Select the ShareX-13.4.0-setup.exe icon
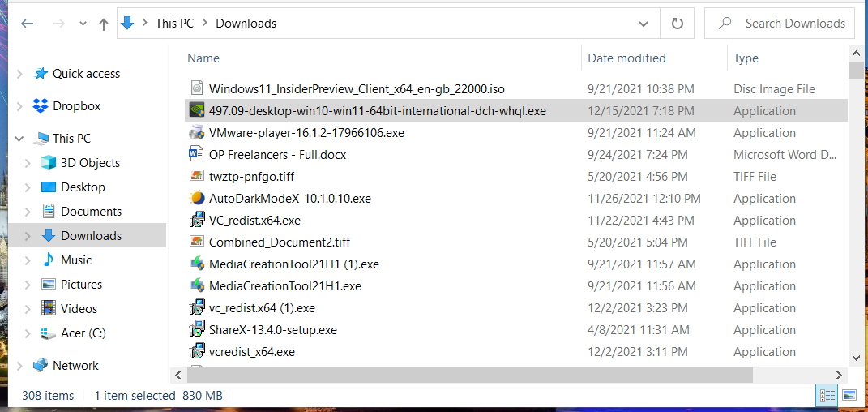 coord(196,330)
